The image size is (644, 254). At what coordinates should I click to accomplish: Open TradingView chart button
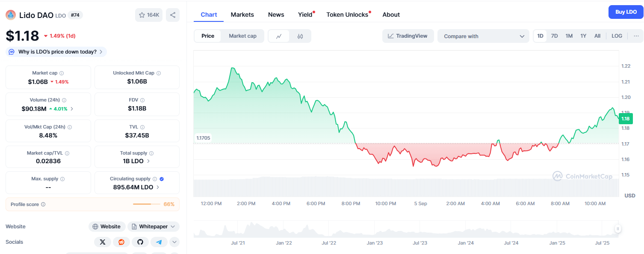408,36
